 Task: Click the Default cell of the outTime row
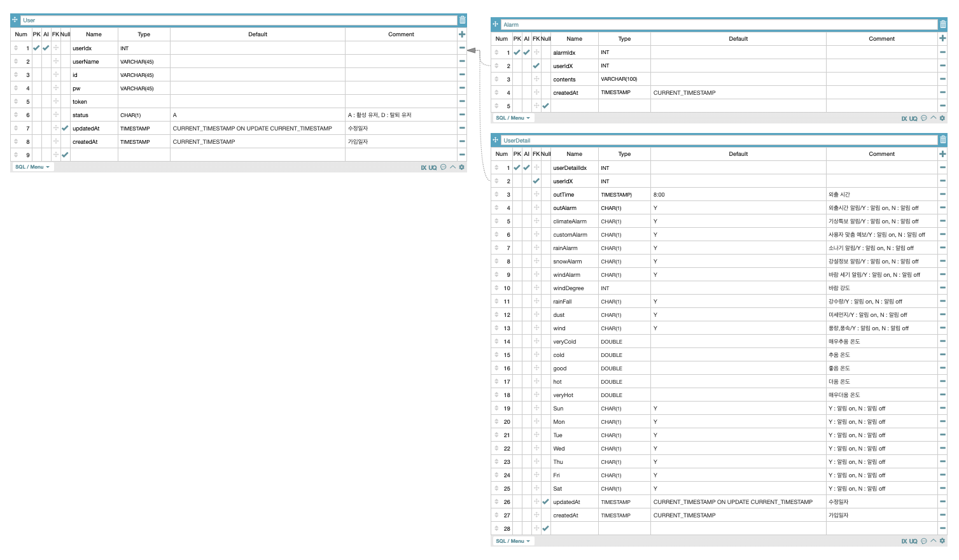(x=738, y=194)
